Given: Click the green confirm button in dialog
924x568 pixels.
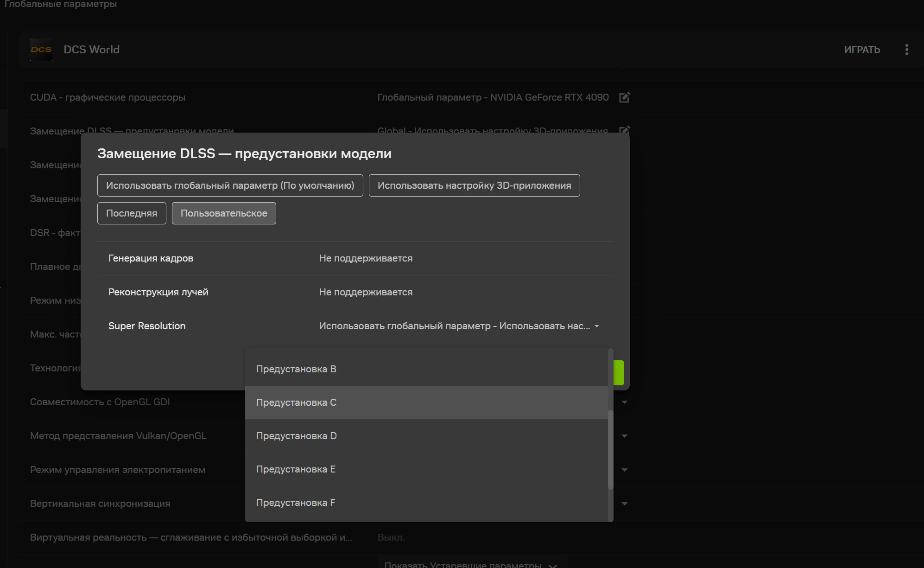Looking at the screenshot, I should (x=619, y=373).
